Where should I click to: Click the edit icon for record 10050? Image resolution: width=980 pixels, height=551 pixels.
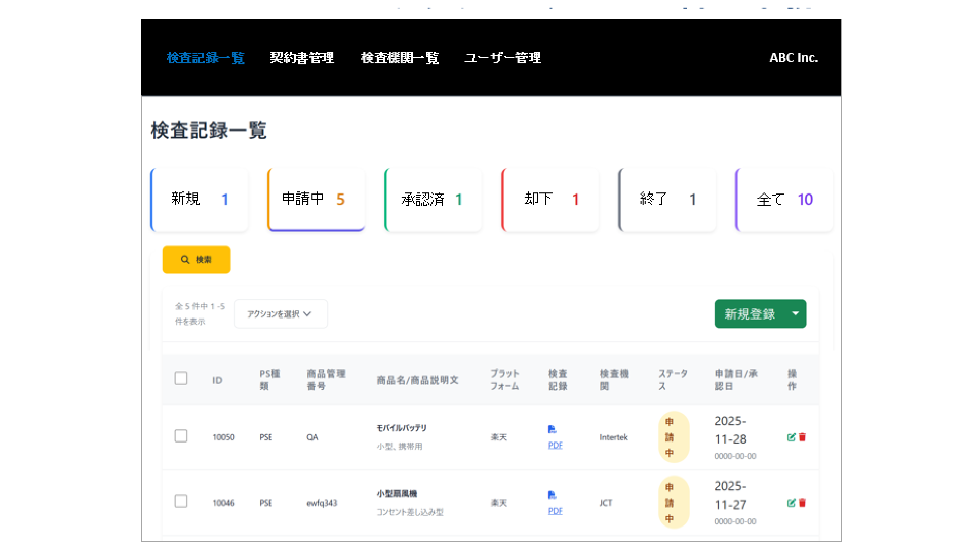[791, 437]
